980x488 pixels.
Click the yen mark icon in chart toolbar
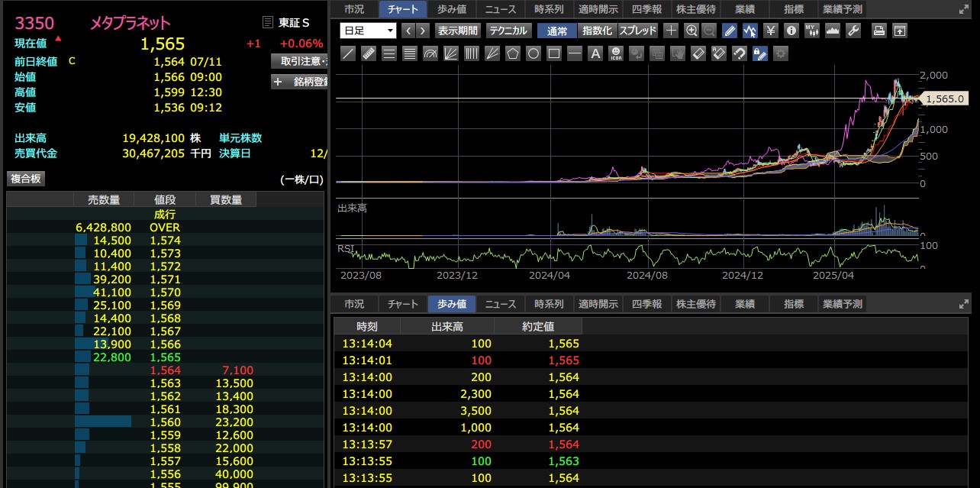tap(771, 31)
